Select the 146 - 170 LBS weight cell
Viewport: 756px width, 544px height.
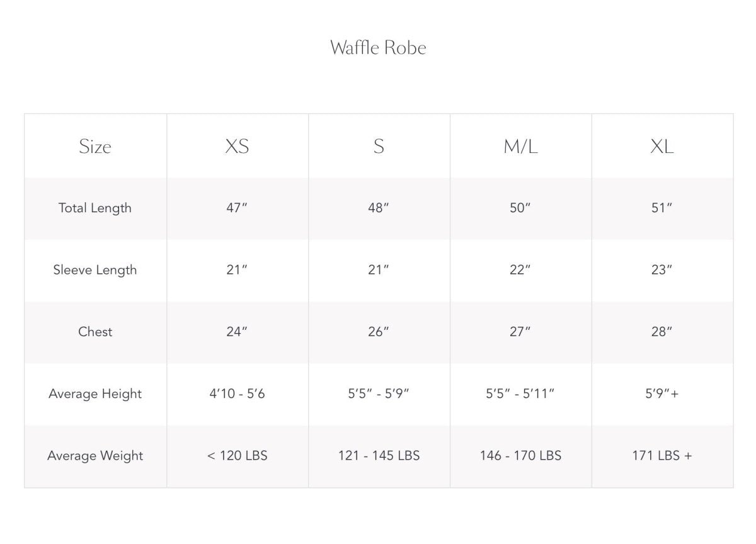(x=520, y=456)
